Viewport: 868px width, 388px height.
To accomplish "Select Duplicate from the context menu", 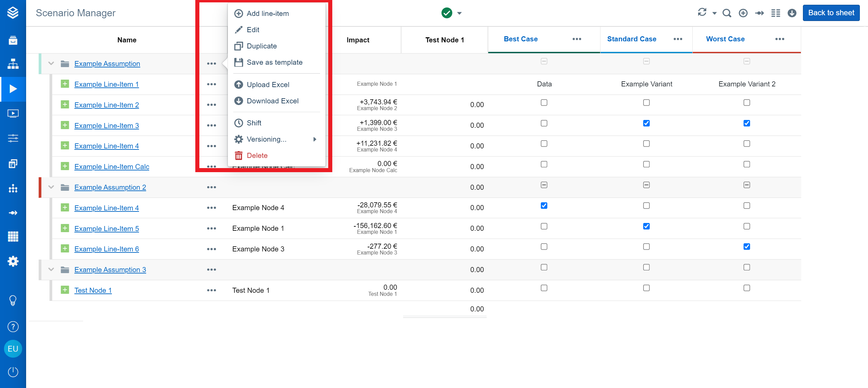I will 261,46.
